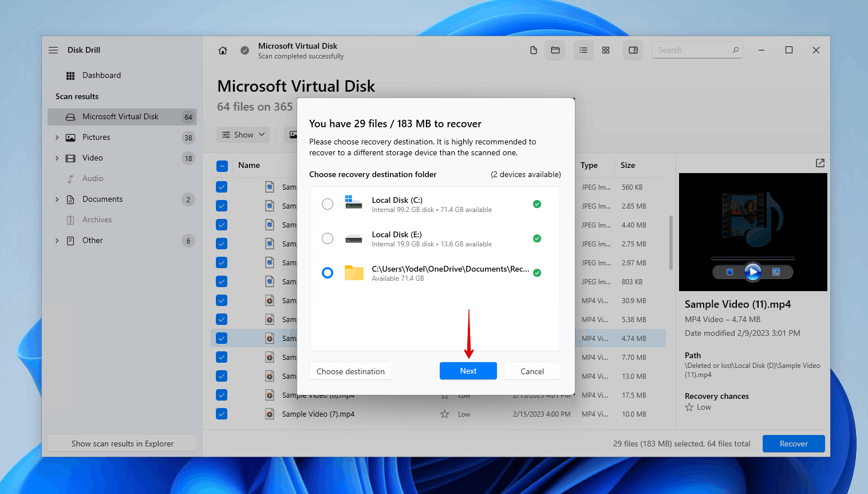
Task: Click the Audio note icon
Action: [70, 179]
